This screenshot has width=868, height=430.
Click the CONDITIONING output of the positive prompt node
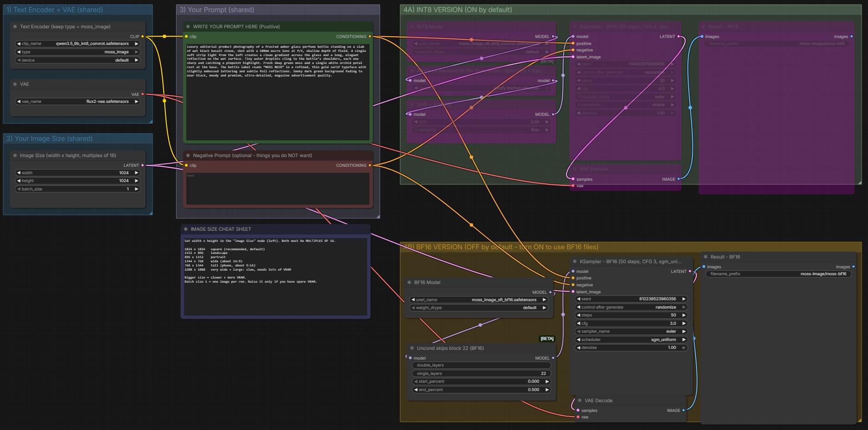[370, 36]
